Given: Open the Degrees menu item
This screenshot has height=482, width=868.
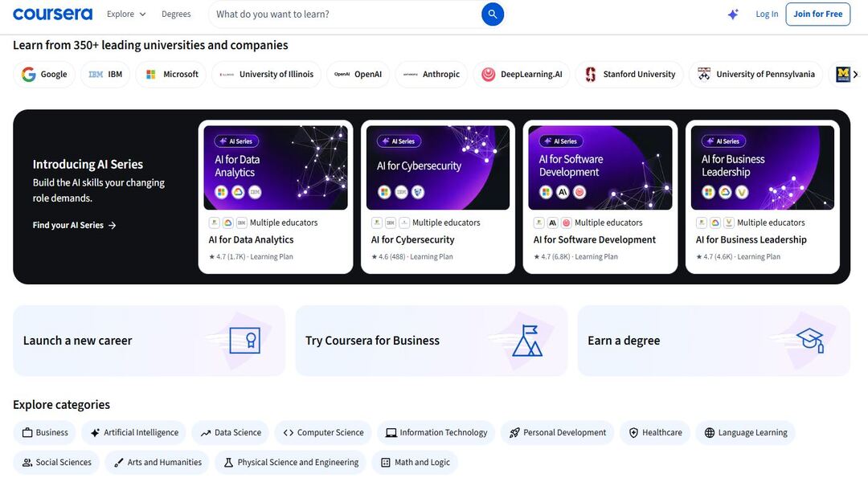Looking at the screenshot, I should tap(176, 14).
